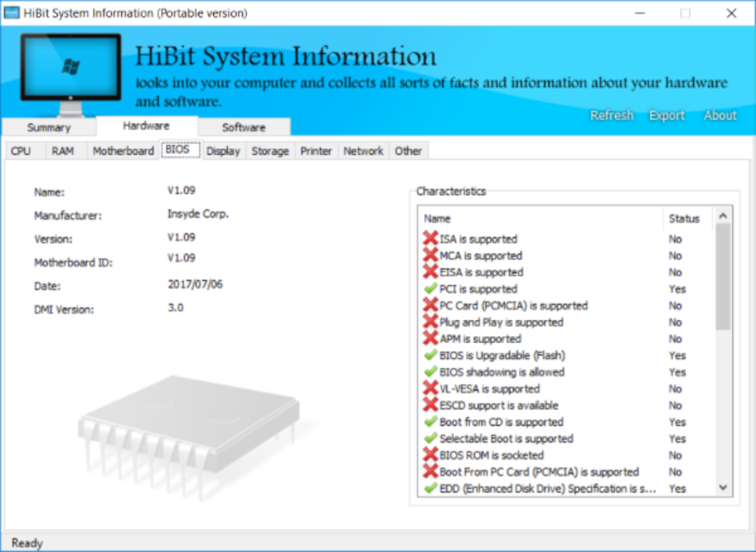Open the Summary tab
This screenshot has height=552, width=756.
[x=49, y=127]
